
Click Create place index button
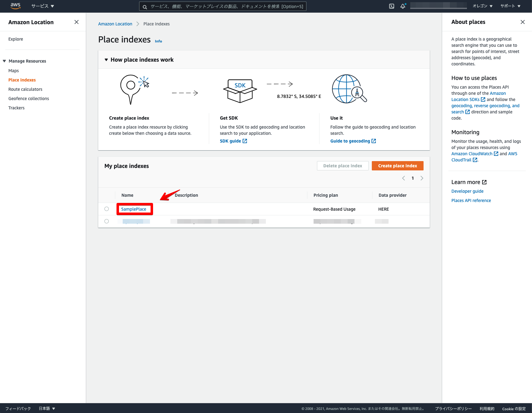point(398,166)
